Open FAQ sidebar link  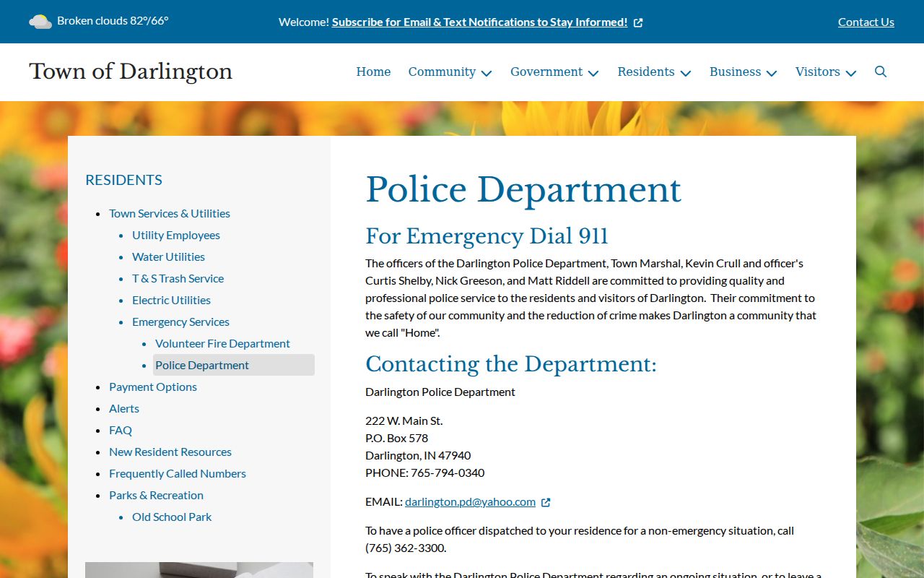point(121,430)
